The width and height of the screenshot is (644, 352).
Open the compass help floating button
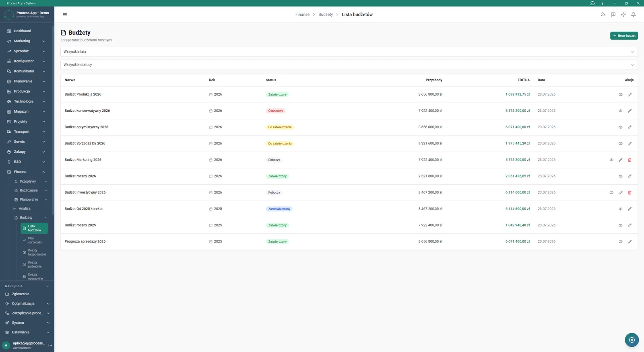632,340
